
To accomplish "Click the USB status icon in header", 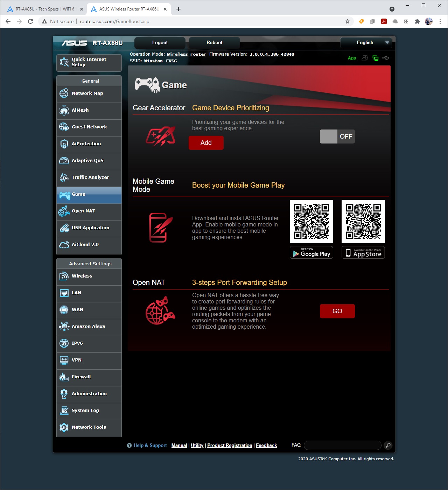I will coord(386,58).
